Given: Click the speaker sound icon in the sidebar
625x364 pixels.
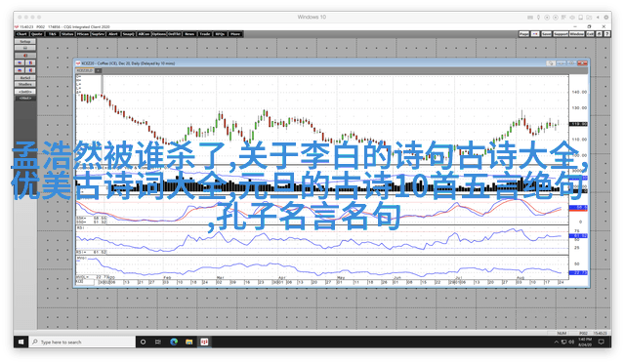Looking at the screenshot, I should point(25,56).
